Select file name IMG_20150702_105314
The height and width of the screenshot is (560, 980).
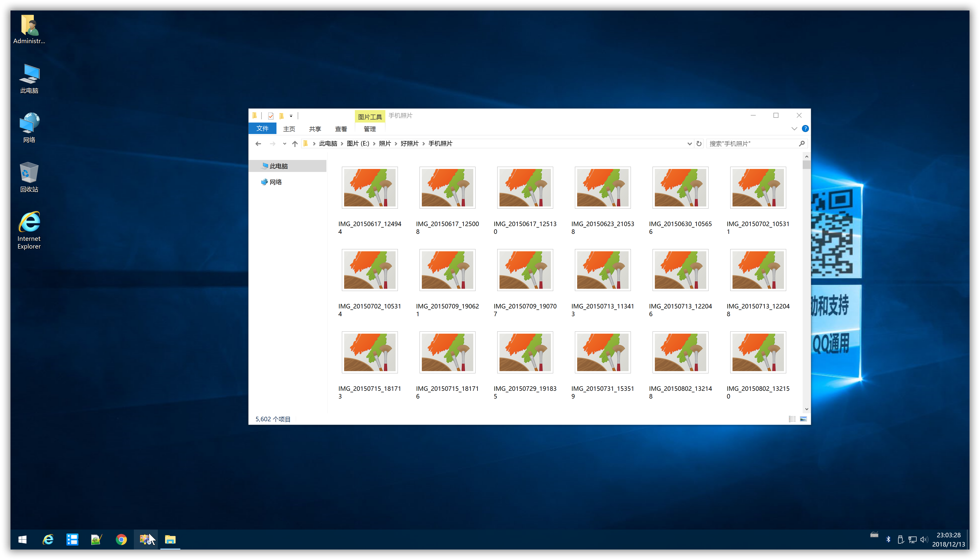(370, 310)
